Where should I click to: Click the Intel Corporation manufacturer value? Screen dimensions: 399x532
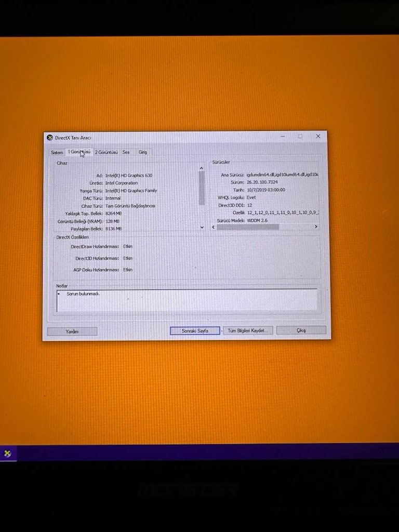pos(122,183)
